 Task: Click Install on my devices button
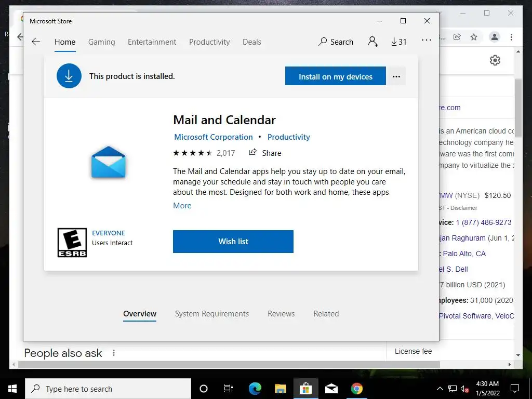pos(336,76)
